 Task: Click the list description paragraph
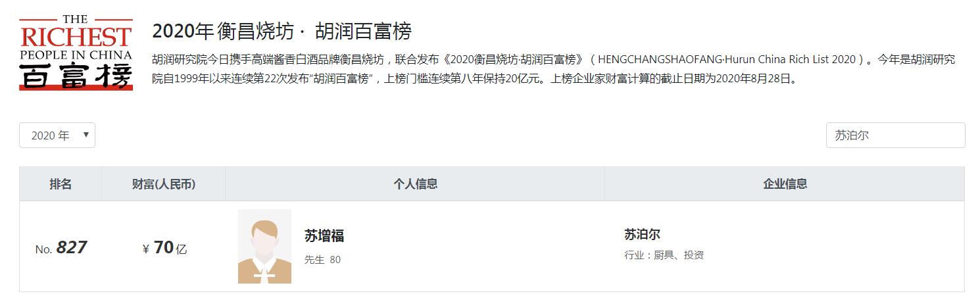(553, 69)
